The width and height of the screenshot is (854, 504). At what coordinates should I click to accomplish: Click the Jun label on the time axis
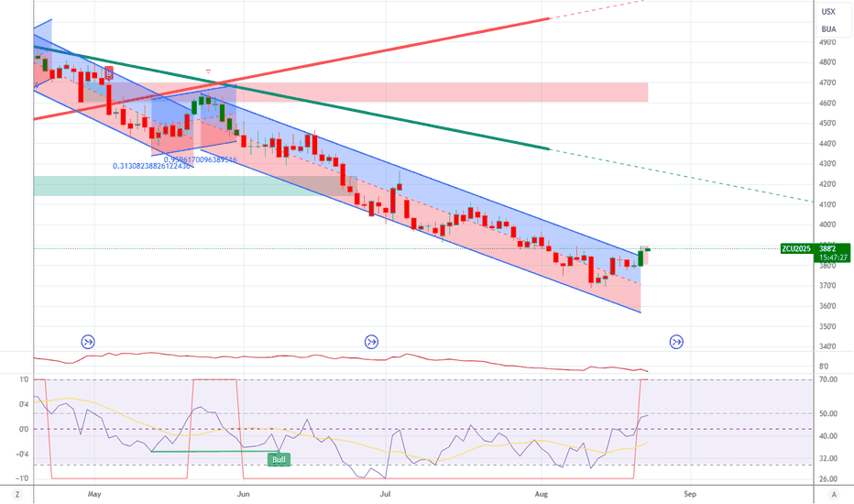pos(244,494)
